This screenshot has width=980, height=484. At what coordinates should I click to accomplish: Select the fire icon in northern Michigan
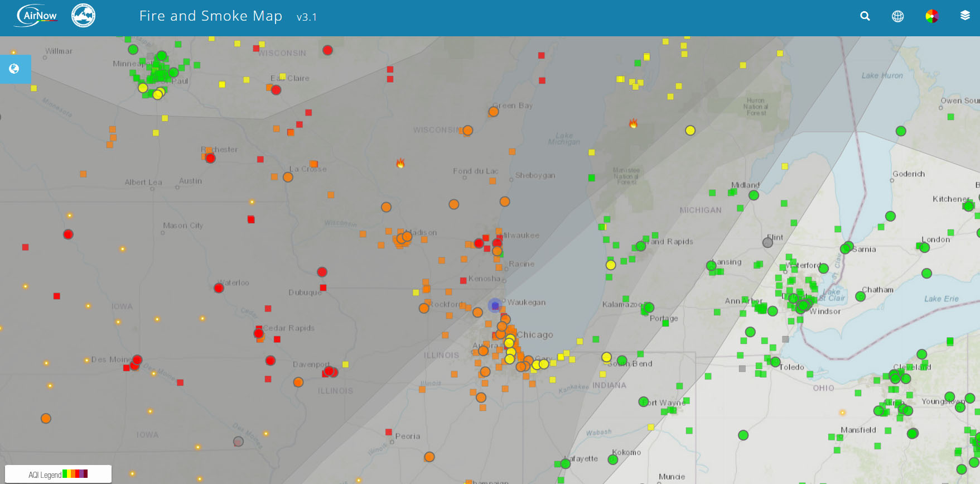pos(633,123)
